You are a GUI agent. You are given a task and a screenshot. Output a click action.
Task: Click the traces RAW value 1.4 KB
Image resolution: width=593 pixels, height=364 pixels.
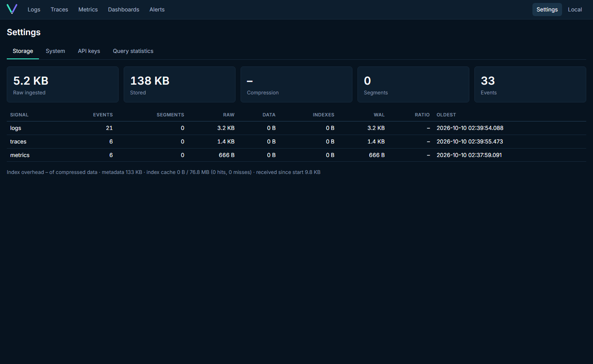226,141
